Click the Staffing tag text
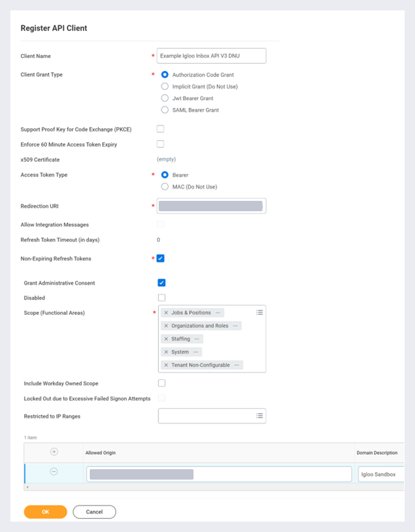Viewport: 415px width, 532px height. (x=181, y=339)
